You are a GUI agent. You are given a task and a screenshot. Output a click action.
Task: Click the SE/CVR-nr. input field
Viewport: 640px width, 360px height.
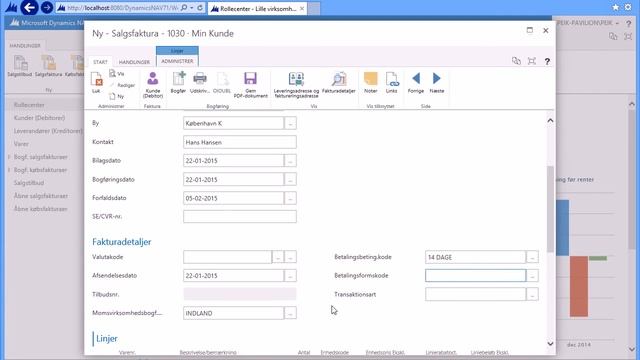click(x=240, y=217)
